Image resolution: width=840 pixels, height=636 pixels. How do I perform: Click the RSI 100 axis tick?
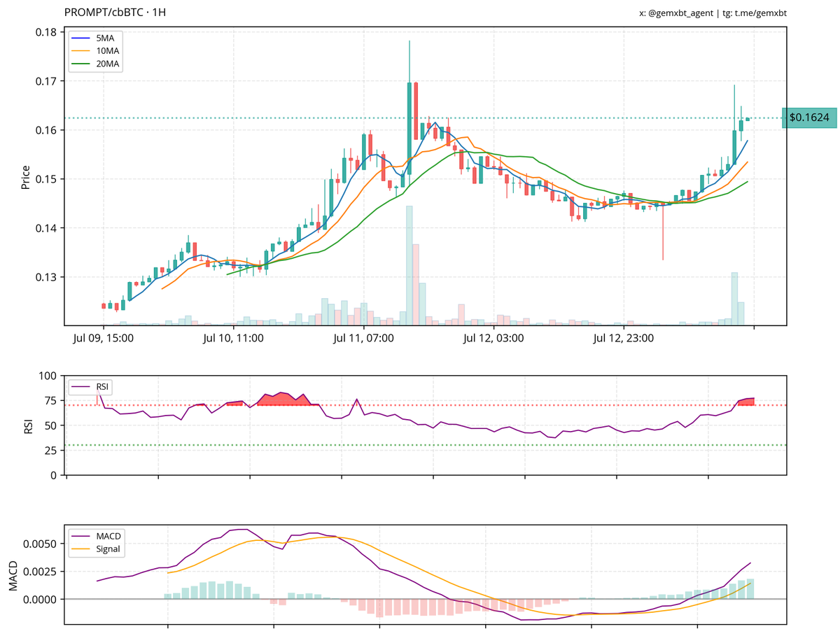point(49,376)
